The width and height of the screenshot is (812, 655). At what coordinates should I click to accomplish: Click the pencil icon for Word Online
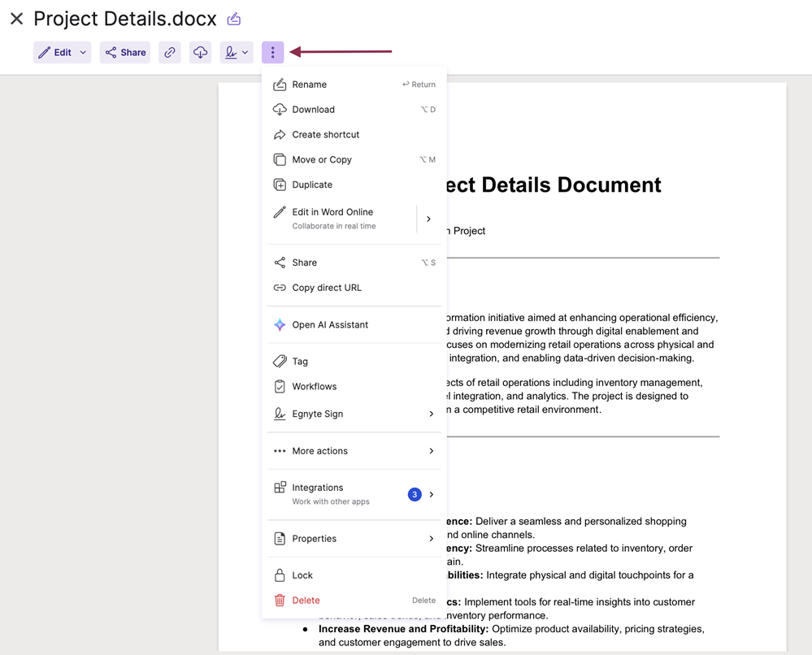pos(280,212)
